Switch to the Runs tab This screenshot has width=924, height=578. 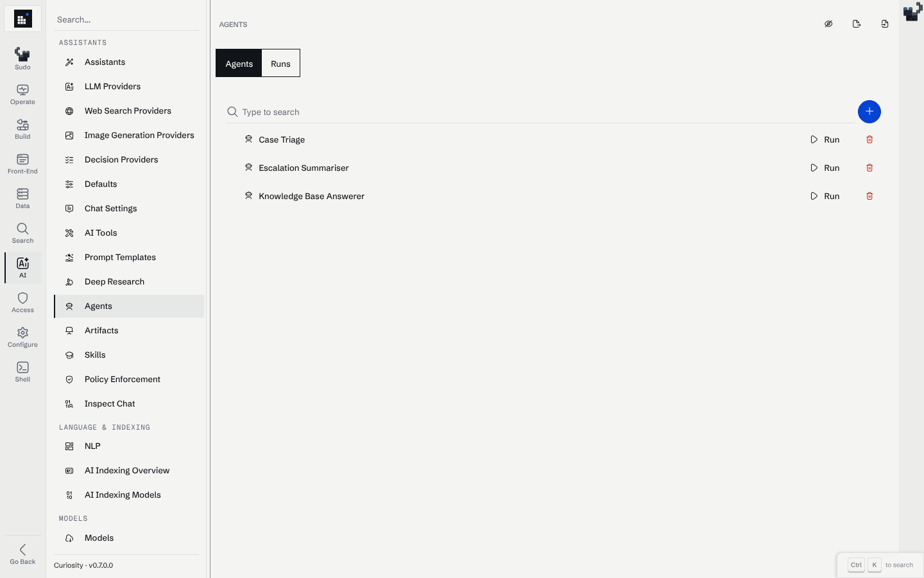280,64
